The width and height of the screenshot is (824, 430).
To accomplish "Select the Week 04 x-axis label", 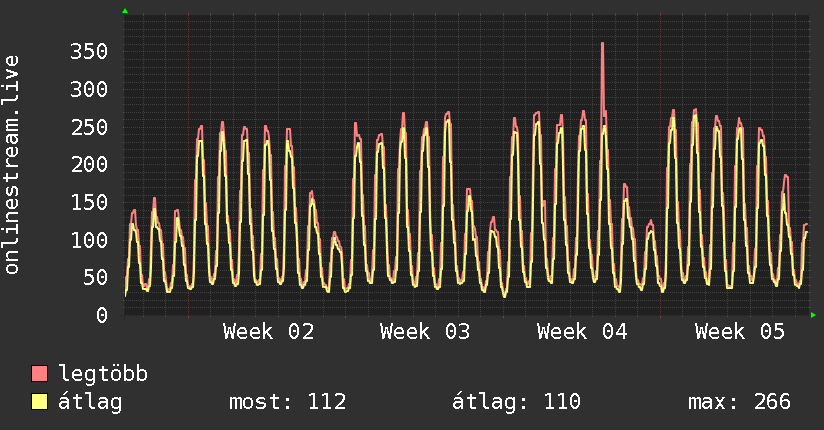I will click(x=582, y=332).
